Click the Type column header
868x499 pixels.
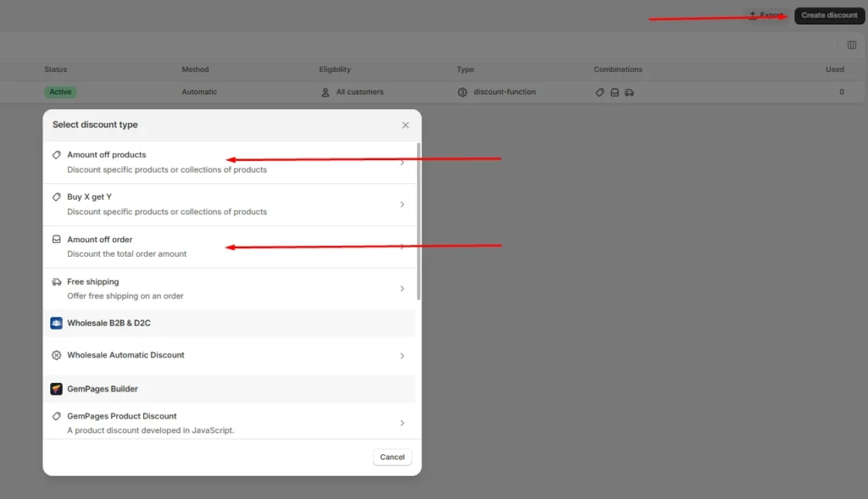point(465,69)
